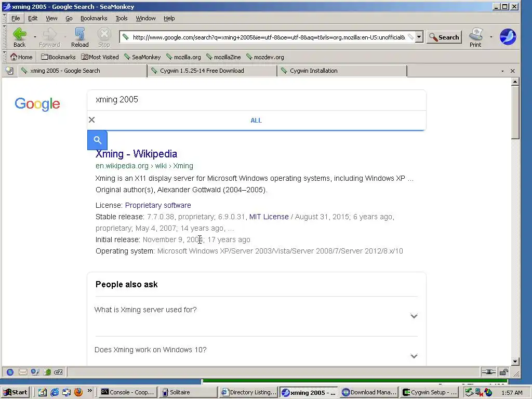
Task: Open the Back button history dropdown arrow
Action: tap(35, 37)
